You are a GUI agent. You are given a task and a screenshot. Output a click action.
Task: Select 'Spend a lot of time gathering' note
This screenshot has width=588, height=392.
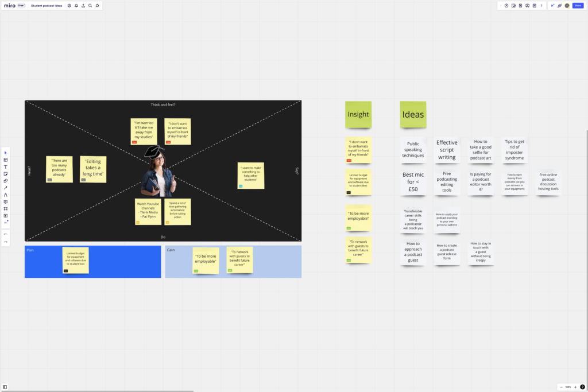click(178, 212)
